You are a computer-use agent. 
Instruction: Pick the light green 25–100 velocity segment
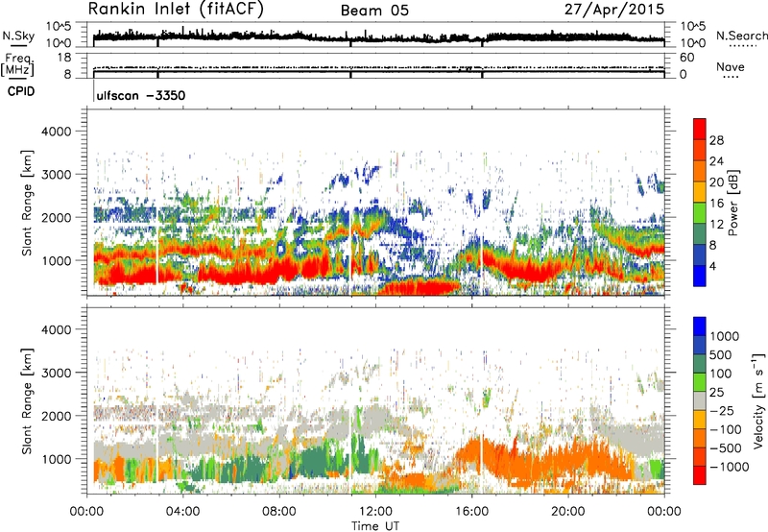click(700, 382)
